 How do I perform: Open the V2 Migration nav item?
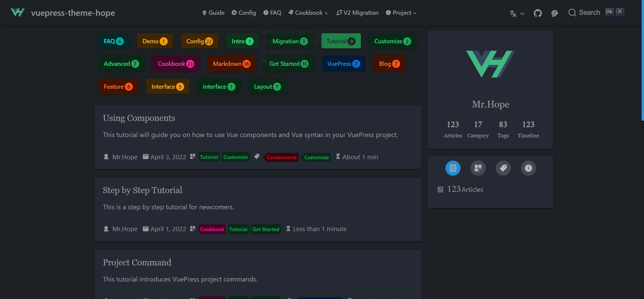358,13
